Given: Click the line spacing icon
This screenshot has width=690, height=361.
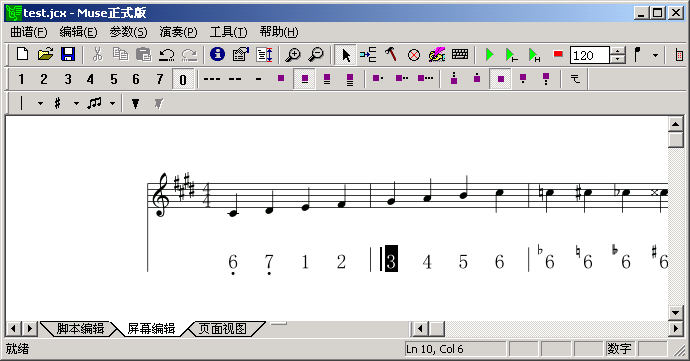Looking at the screenshot, I should (264, 55).
